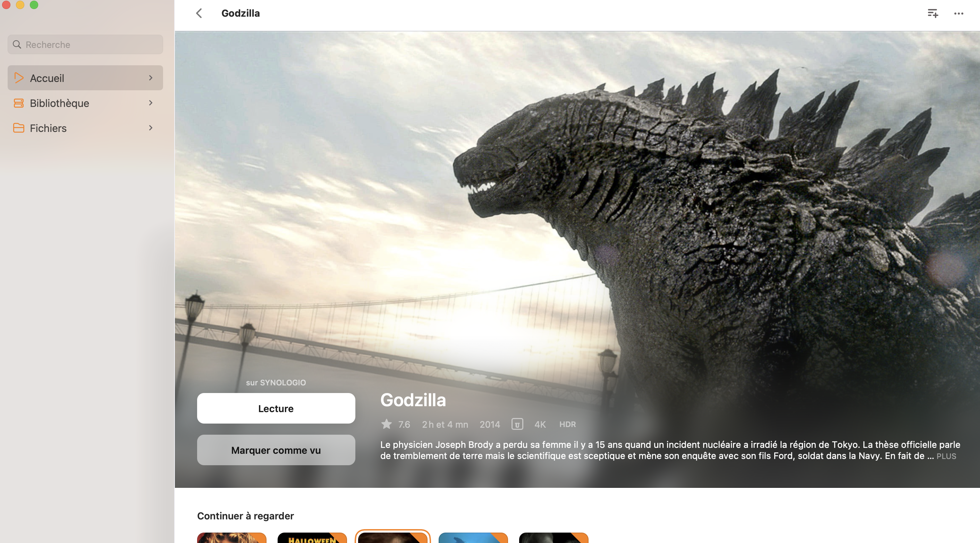Click the search magnifier icon
Image resolution: width=980 pixels, height=543 pixels.
point(17,44)
